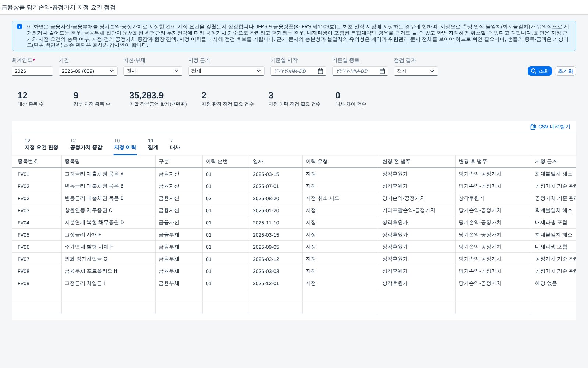
Task: Select cell 금융부채 포트폴리오 H
Action: (x=109, y=271)
